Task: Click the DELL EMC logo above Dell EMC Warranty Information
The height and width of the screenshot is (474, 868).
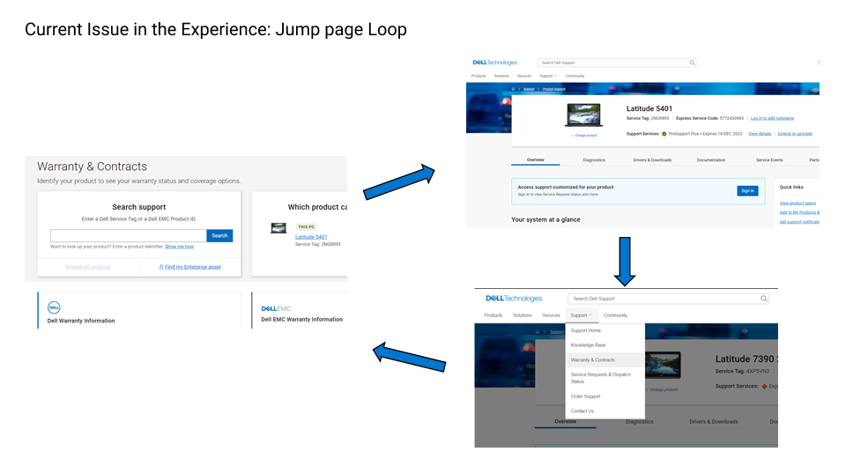Action: pyautogui.click(x=276, y=308)
